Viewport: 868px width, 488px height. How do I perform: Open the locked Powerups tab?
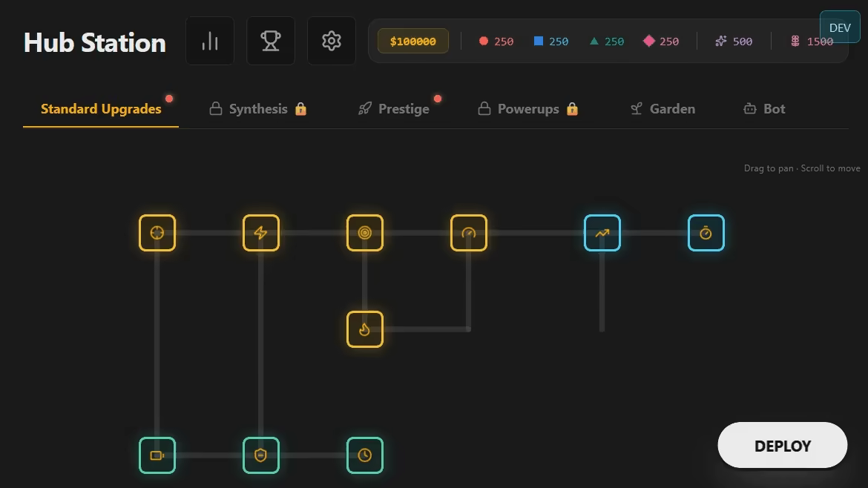point(528,109)
